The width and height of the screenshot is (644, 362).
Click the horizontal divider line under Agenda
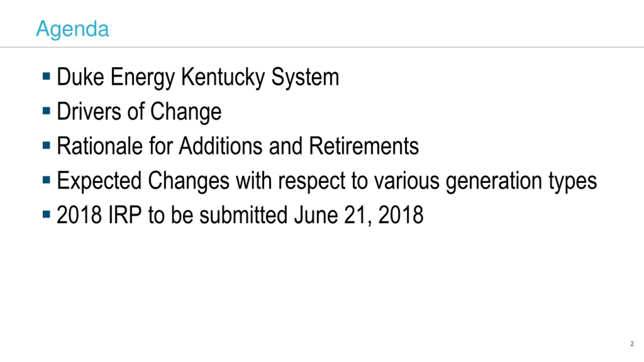point(322,47)
